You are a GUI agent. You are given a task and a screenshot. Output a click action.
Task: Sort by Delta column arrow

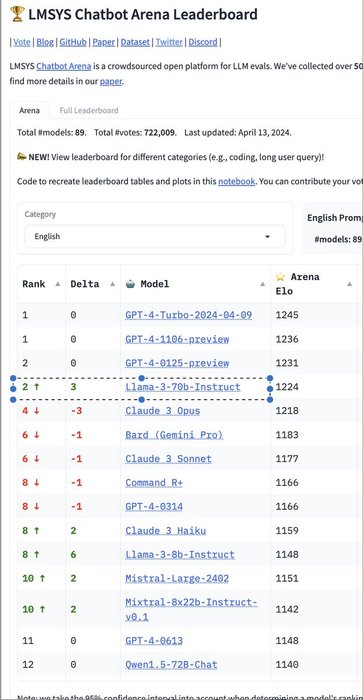tap(112, 284)
